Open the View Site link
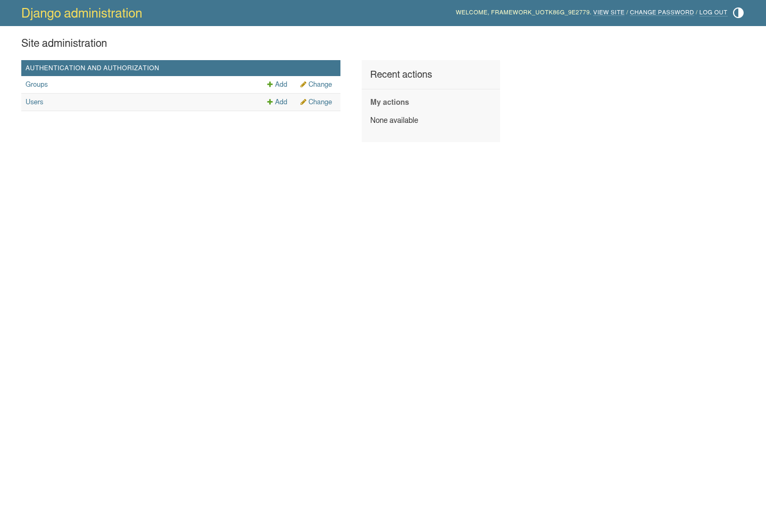The height and width of the screenshot is (532, 766). 609,13
